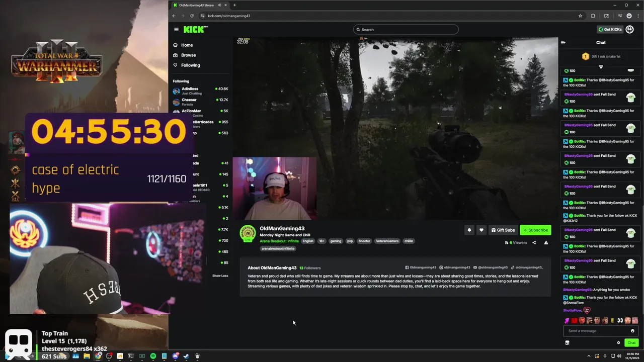Open chat settings gear
The height and width of the screenshot is (362, 644).
click(x=618, y=343)
